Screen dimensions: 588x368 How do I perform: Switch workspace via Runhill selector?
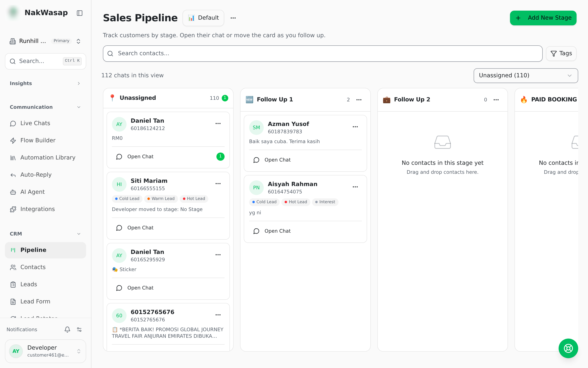click(45, 41)
